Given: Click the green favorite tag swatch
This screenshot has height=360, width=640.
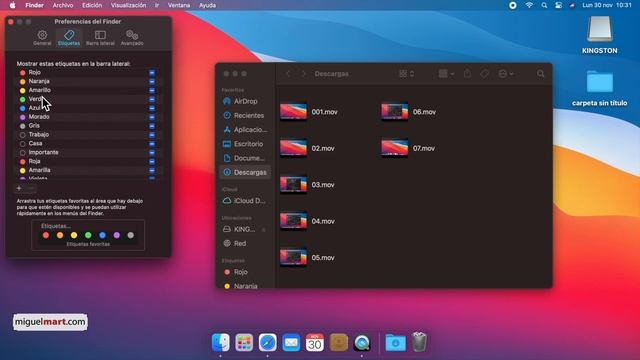Looking at the screenshot, I should [88, 235].
